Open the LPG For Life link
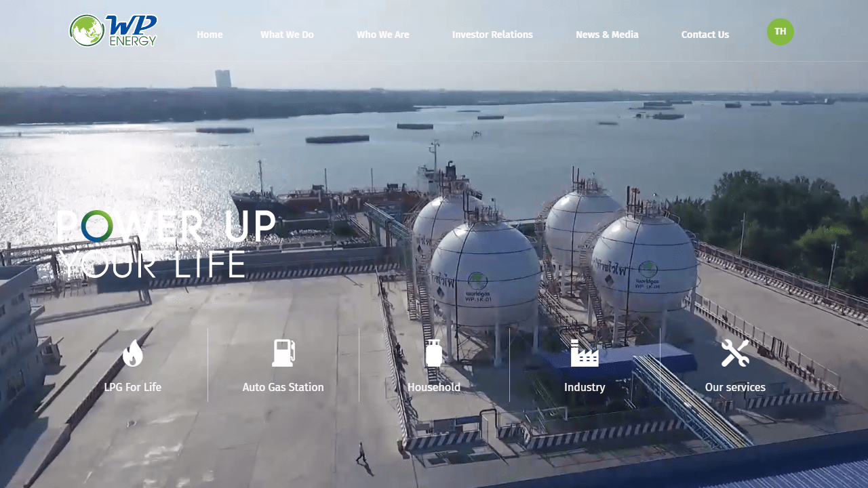 tap(133, 387)
